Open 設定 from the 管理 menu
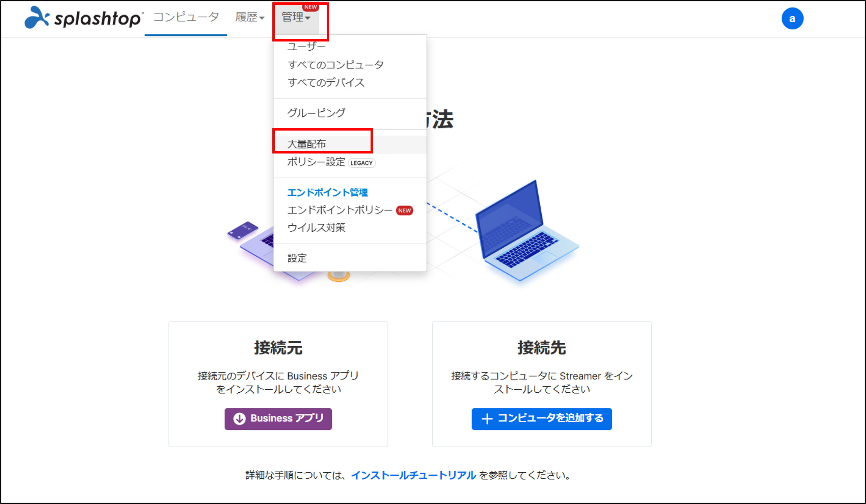 click(x=297, y=258)
